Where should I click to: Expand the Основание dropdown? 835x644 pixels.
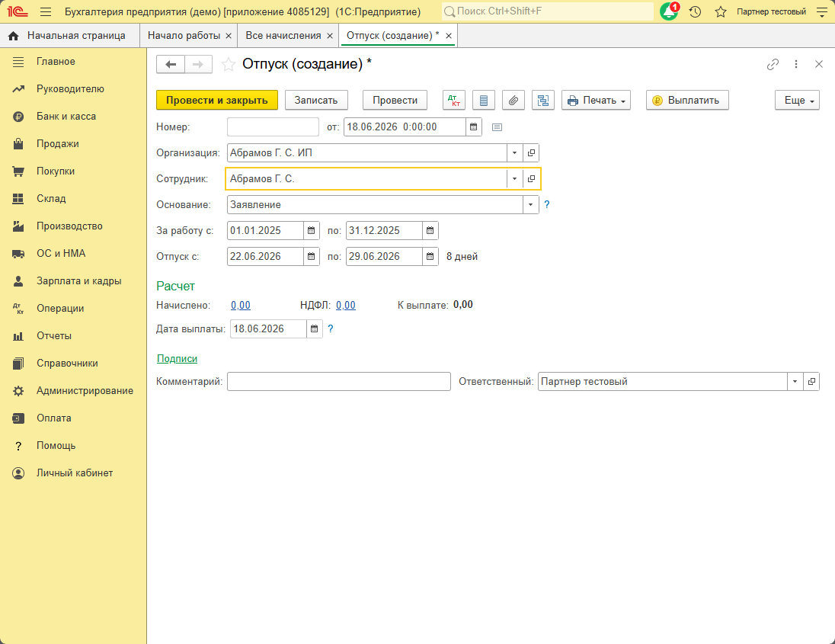(x=531, y=204)
